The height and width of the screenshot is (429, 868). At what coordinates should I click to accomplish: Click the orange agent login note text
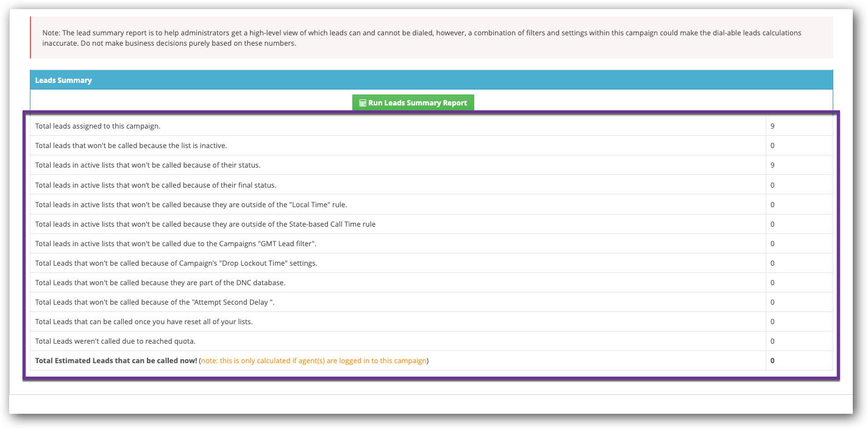tap(313, 360)
